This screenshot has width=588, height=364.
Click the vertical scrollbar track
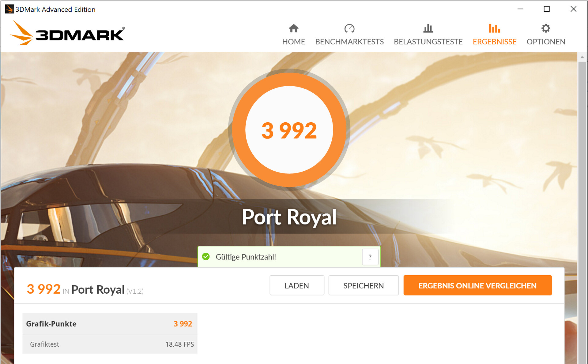click(582, 211)
